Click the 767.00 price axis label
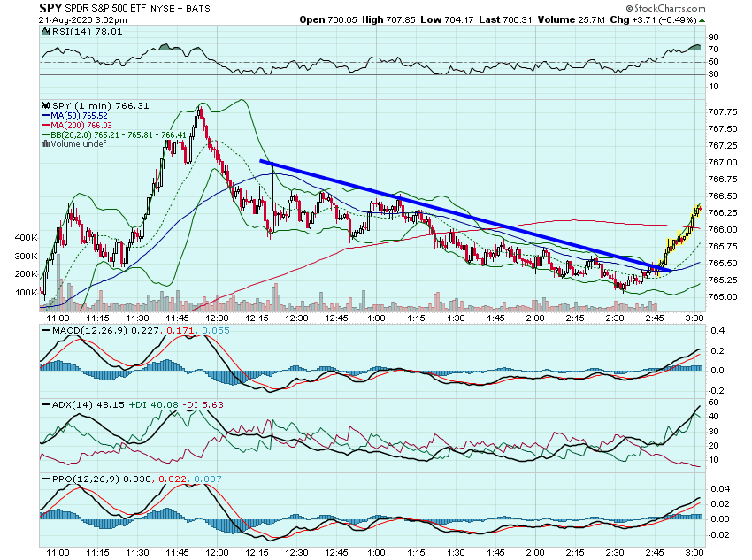This screenshot has height=560, width=752. (723, 163)
